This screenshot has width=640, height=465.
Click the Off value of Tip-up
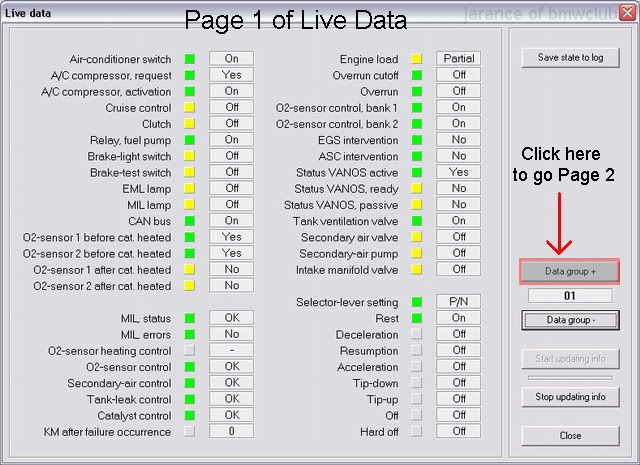[x=458, y=399]
